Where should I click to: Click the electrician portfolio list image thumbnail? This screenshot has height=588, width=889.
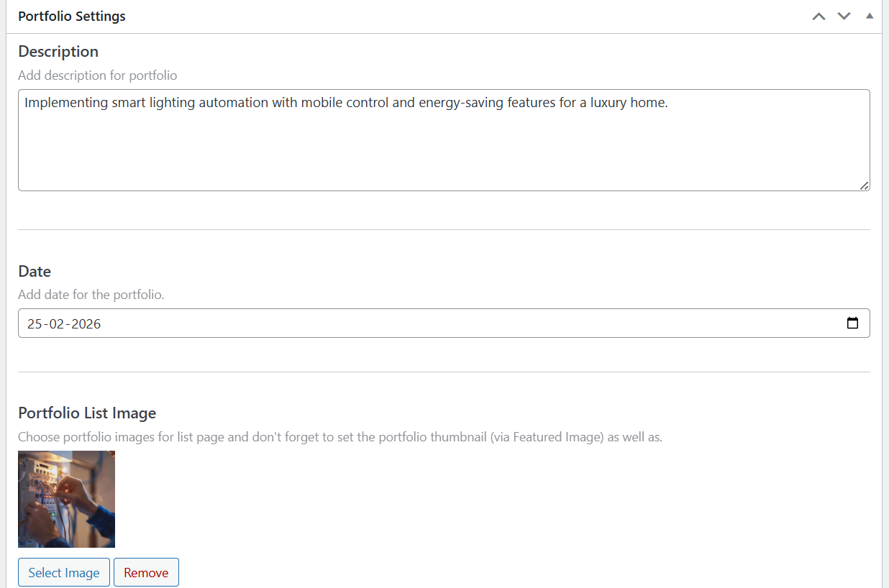pyautogui.click(x=66, y=499)
